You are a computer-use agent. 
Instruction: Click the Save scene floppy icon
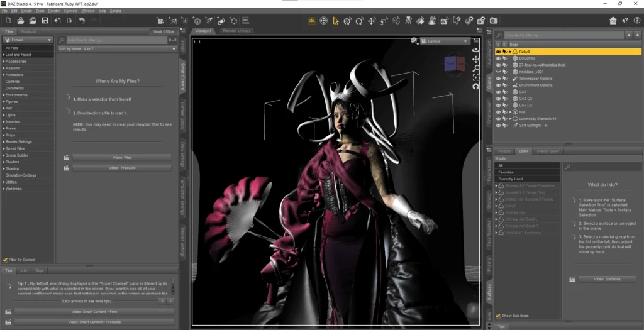point(45,21)
